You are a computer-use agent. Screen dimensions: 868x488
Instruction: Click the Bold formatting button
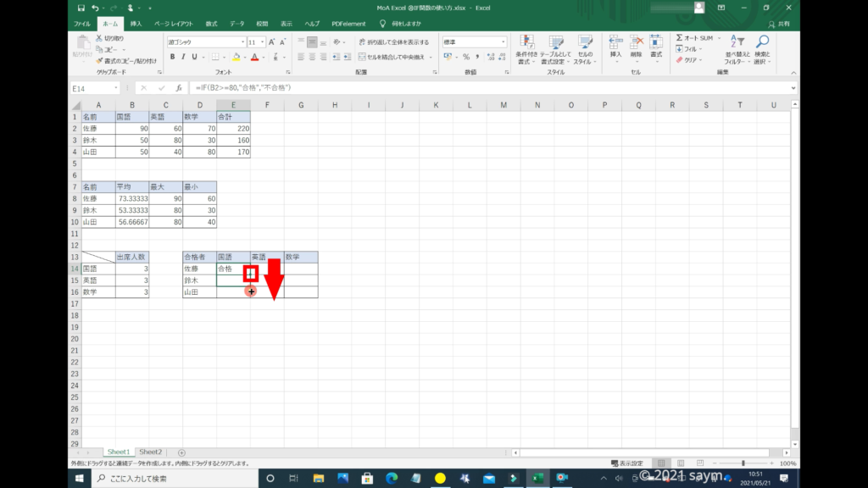[172, 57]
